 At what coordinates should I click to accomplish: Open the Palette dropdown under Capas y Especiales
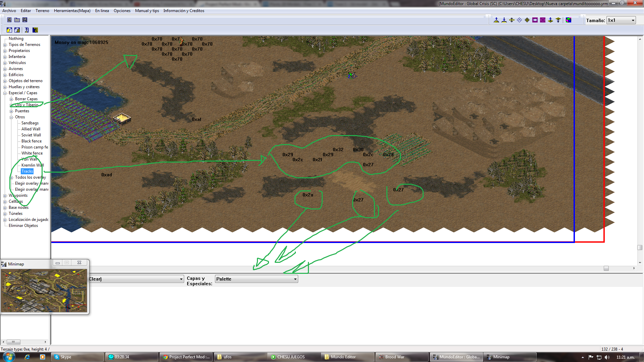pyautogui.click(x=294, y=279)
